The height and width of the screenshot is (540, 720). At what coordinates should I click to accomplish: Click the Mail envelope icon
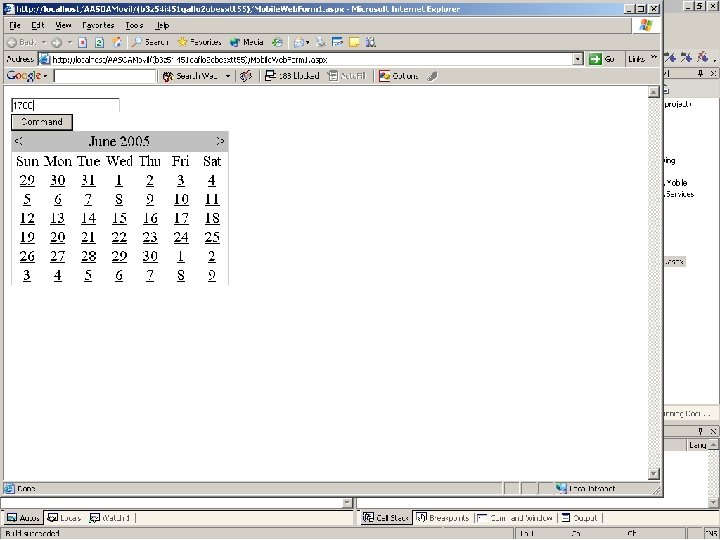(x=298, y=42)
